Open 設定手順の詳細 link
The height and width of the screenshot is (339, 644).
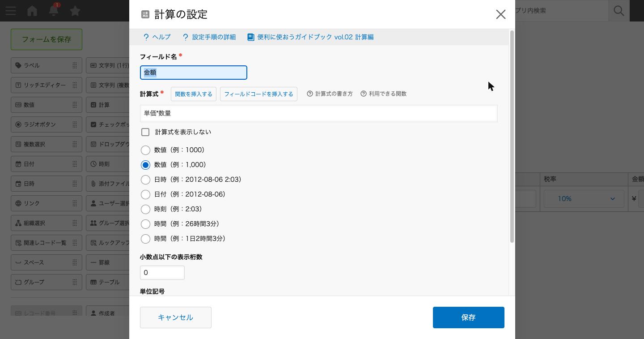pos(209,37)
